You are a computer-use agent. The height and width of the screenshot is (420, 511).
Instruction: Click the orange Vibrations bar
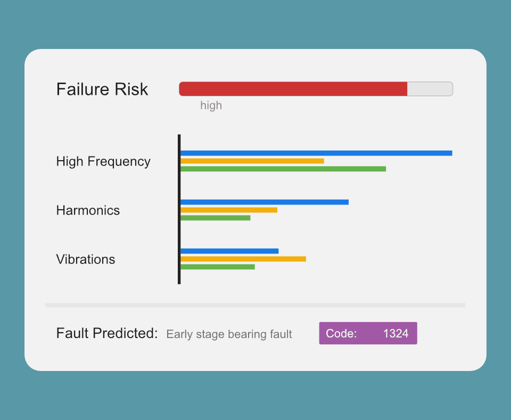pos(243,259)
